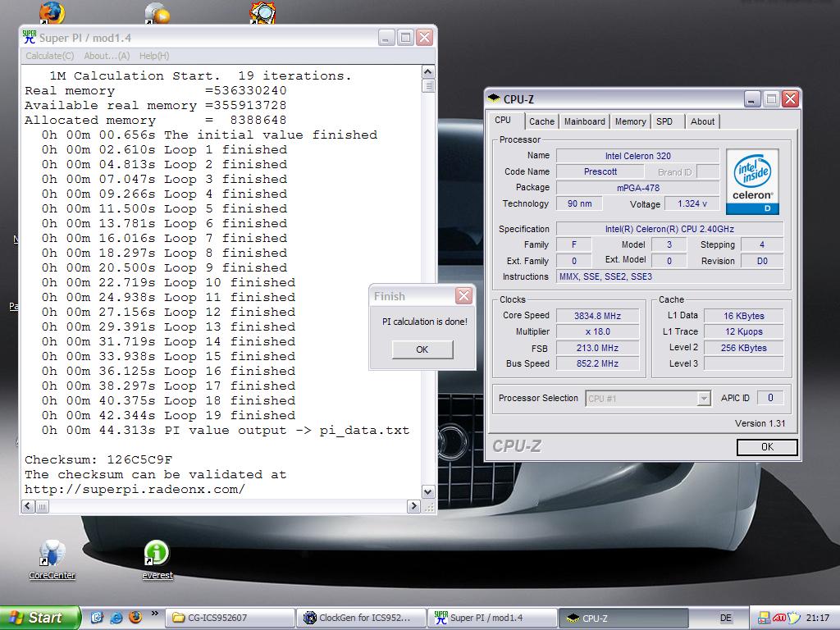Click the ATI tray icon
840x630 pixels.
779,618
